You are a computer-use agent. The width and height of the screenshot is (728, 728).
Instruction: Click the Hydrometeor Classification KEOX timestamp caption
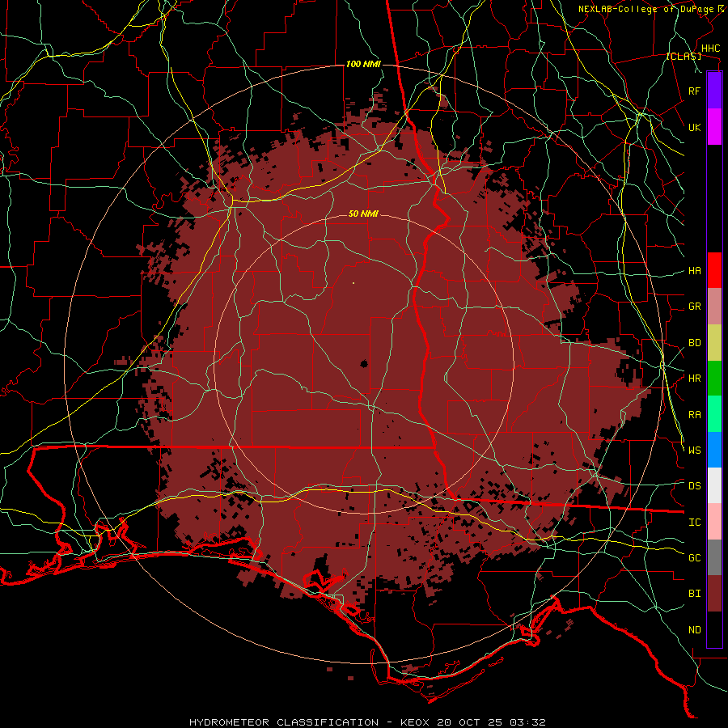point(367,722)
